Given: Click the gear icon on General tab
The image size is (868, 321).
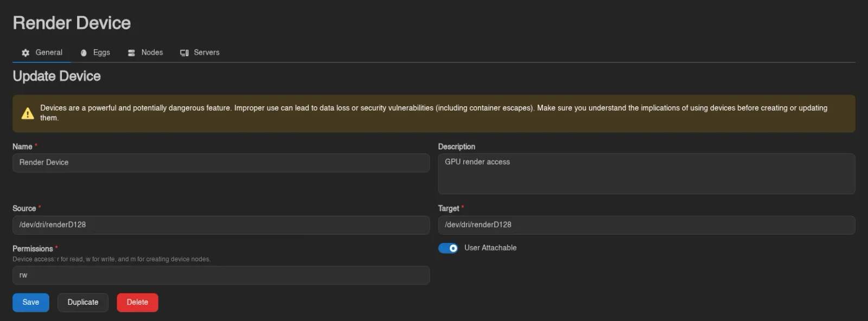Looking at the screenshot, I should coord(25,53).
